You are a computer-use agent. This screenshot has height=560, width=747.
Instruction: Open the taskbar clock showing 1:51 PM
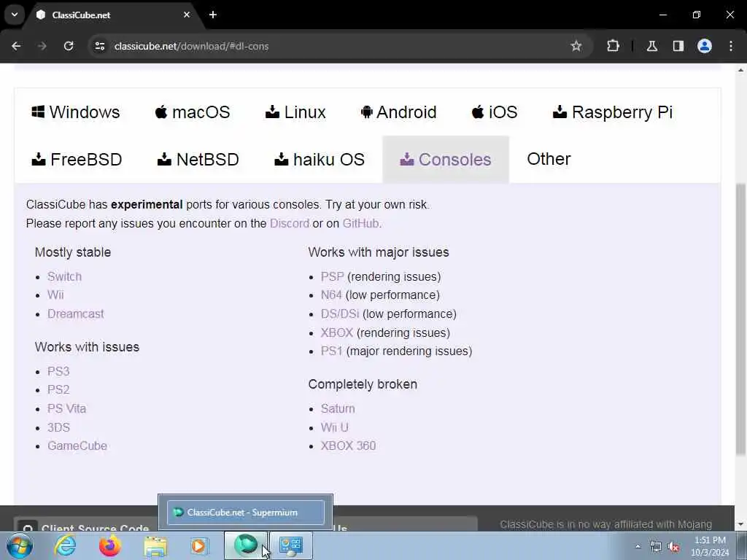[x=710, y=546]
